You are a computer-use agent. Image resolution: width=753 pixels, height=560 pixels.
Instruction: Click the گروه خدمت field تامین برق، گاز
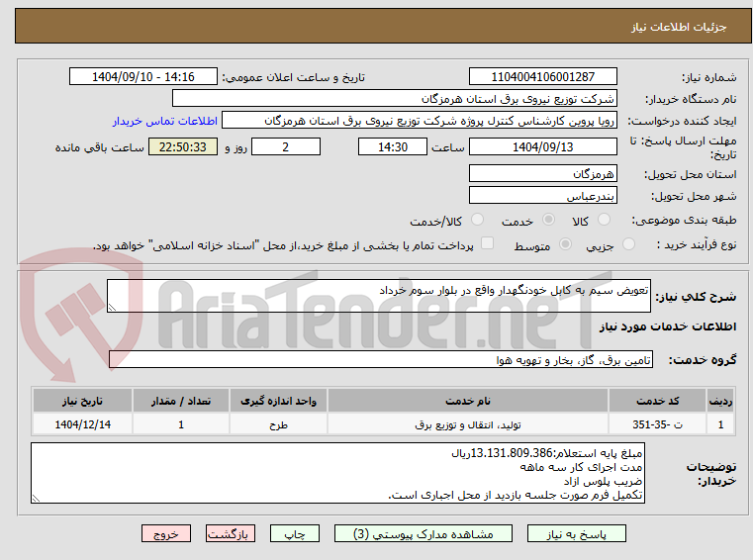pos(381,360)
